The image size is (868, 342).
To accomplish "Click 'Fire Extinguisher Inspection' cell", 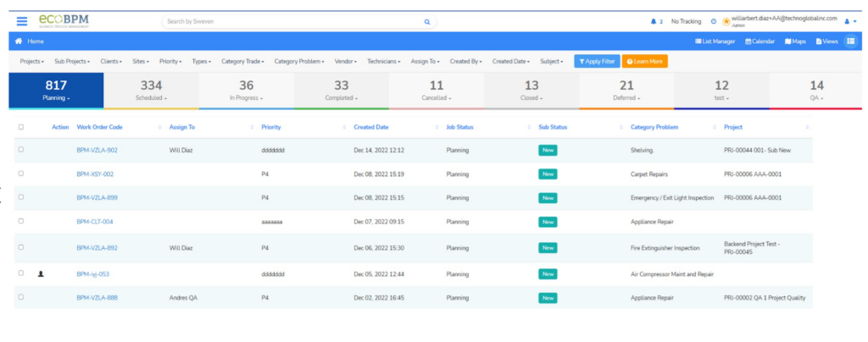I will click(665, 248).
